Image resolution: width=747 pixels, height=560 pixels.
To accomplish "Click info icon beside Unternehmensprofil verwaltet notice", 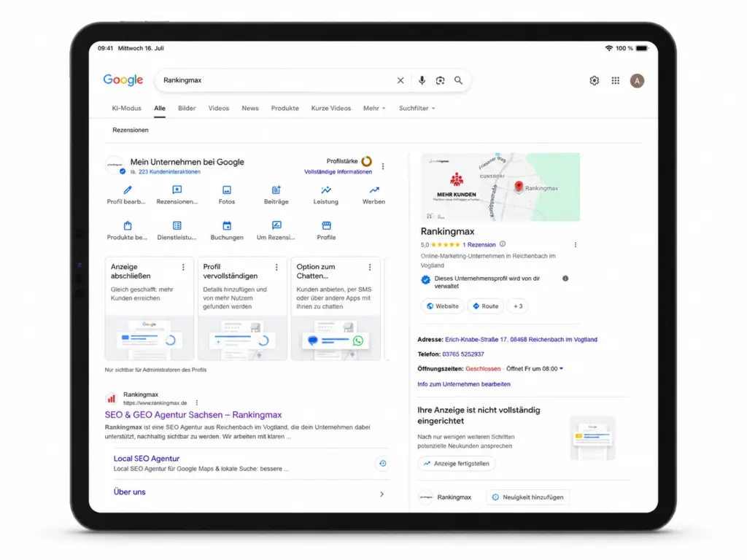I will 565,279.
